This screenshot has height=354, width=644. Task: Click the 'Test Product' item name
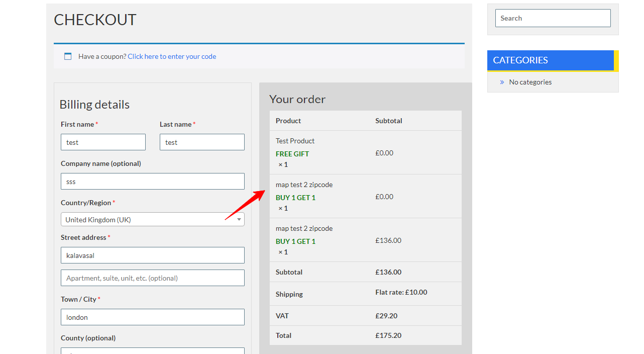295,141
